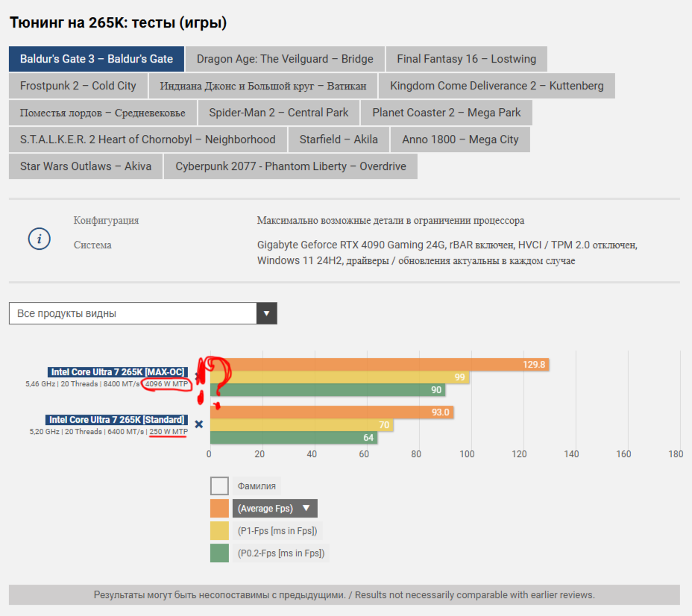Switch to Spider-Man 2 – Central Park tab
Screen dimensions: 692x616
pos(278,113)
